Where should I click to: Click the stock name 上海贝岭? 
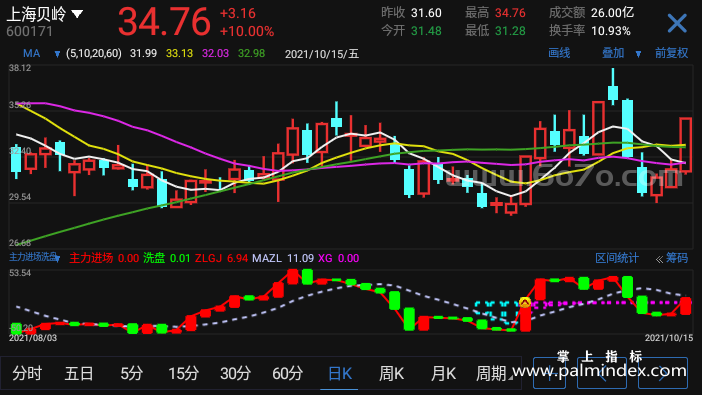36,14
